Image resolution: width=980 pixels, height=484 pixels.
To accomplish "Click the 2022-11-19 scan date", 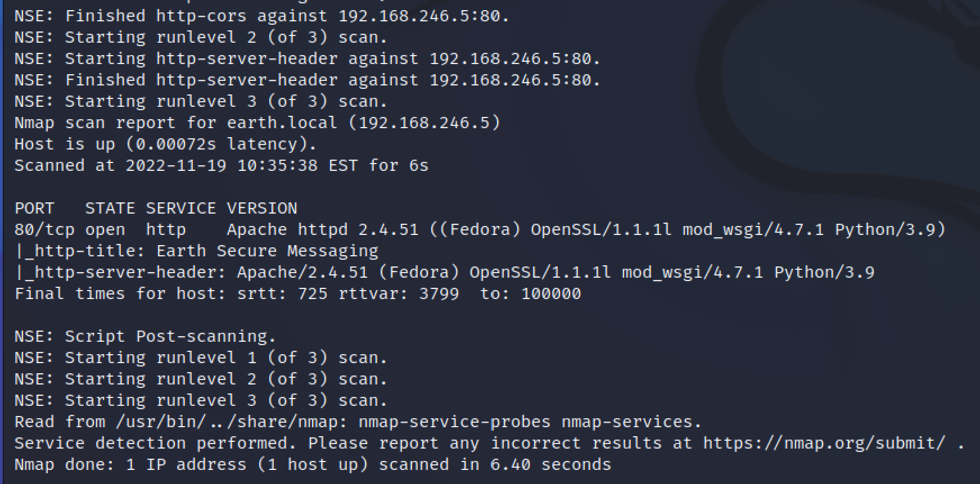I will 175,165.
